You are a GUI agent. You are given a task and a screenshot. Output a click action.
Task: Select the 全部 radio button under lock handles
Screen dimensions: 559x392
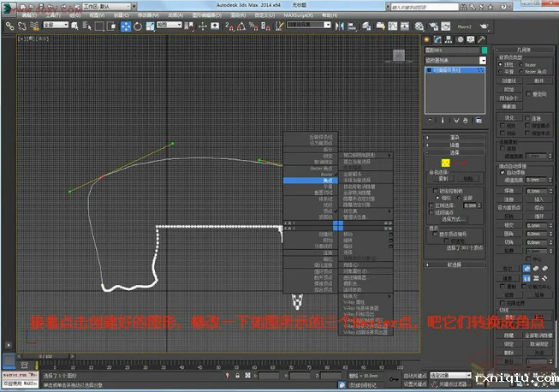(x=459, y=198)
